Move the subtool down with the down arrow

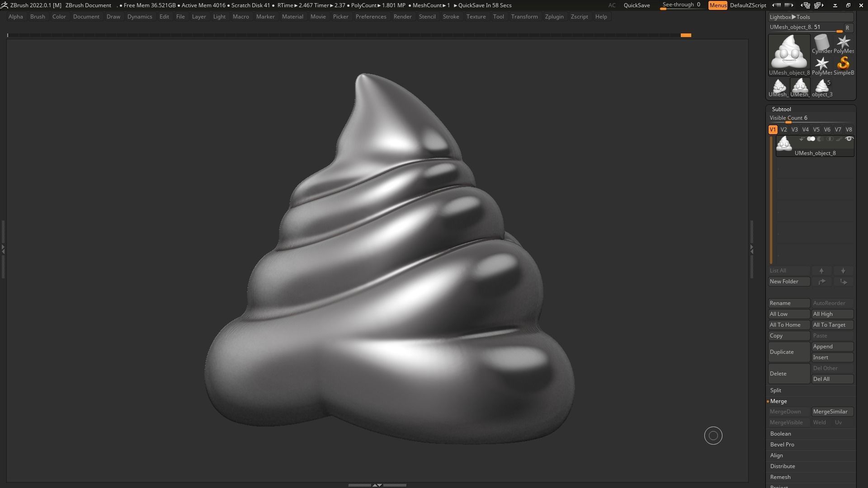(x=843, y=271)
